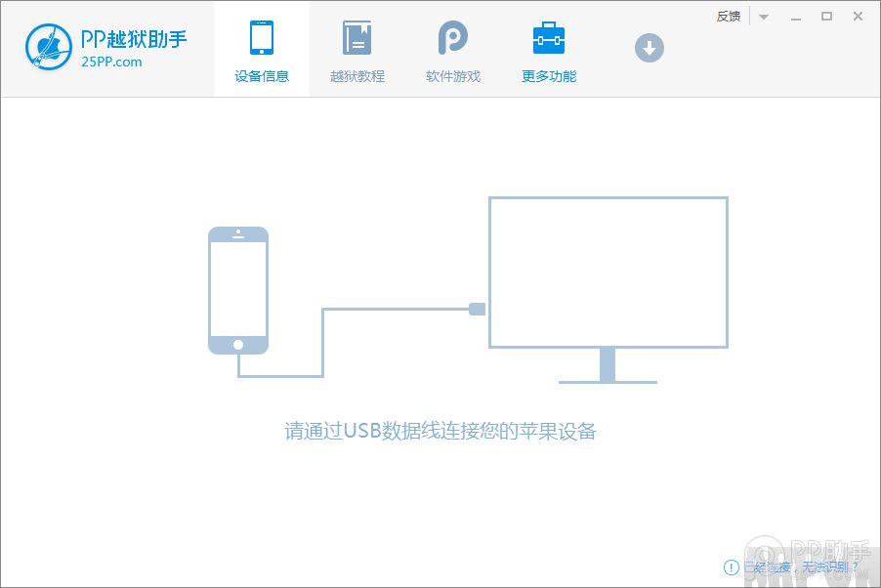Maximize the application window

coord(826,16)
